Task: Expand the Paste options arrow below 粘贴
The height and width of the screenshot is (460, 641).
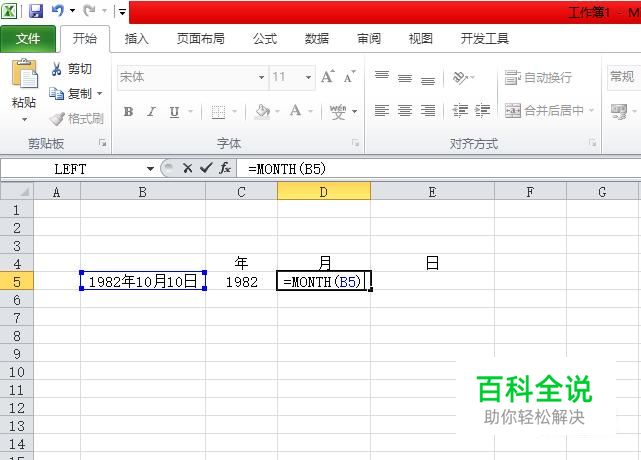Action: click(x=25, y=120)
